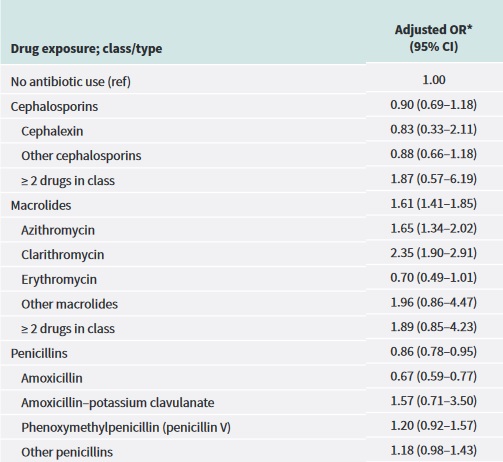The height and width of the screenshot is (462, 503).
Task: Click the Clarithromycin row label
Action: (63, 255)
